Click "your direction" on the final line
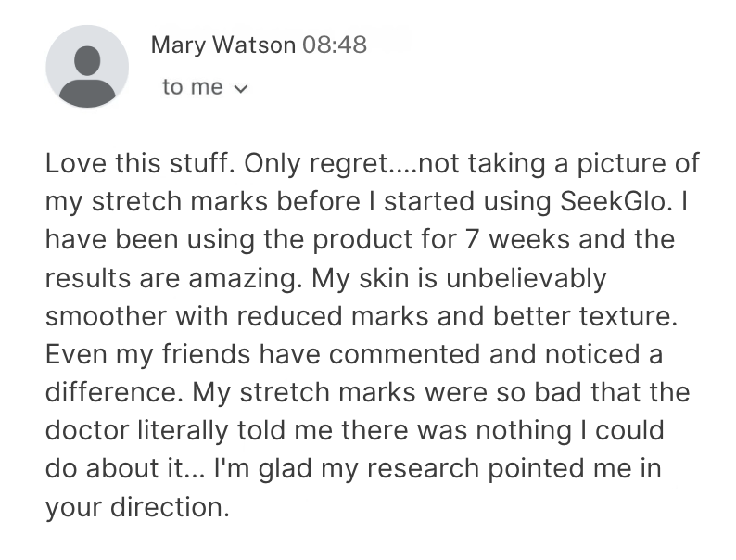Viewport: 736px width, 560px height. 137,507
